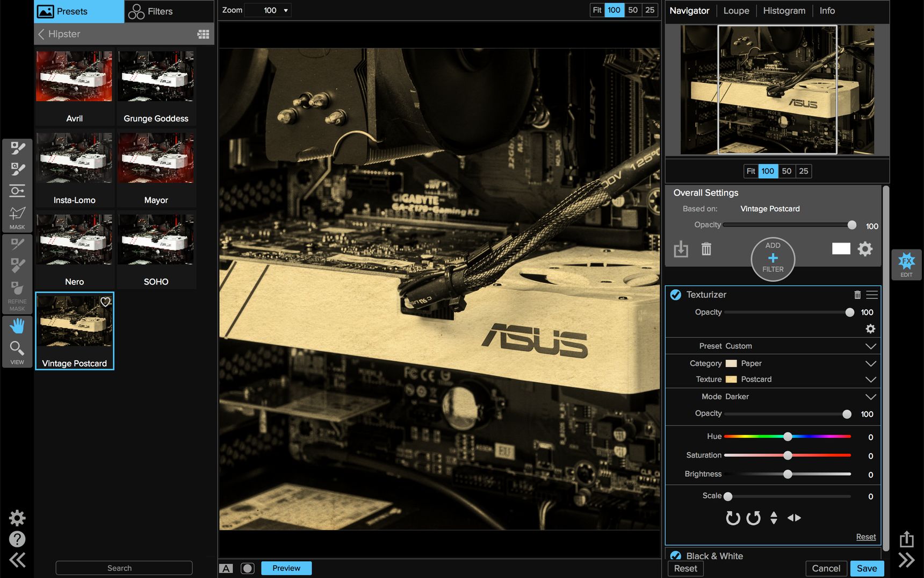Image resolution: width=924 pixels, height=578 pixels.
Task: Save preset with the download icon
Action: (681, 249)
